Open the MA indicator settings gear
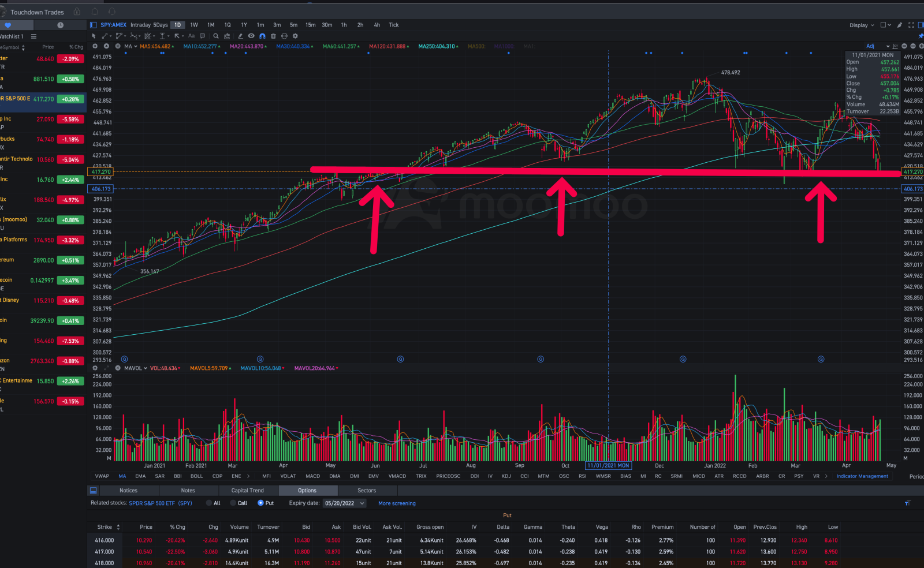The width and height of the screenshot is (924, 568). tap(95, 46)
